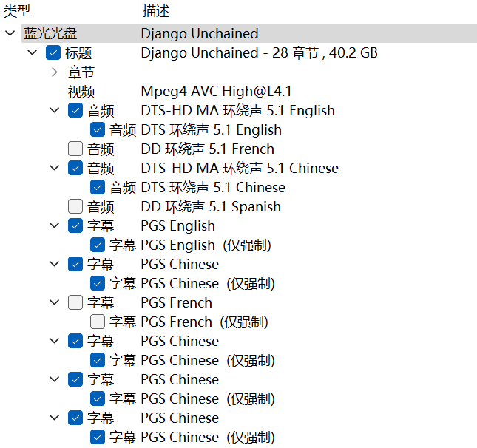477x448 pixels.
Task: Uncheck PGS Chinese checkbox directly above PGS French
Action: point(75,265)
